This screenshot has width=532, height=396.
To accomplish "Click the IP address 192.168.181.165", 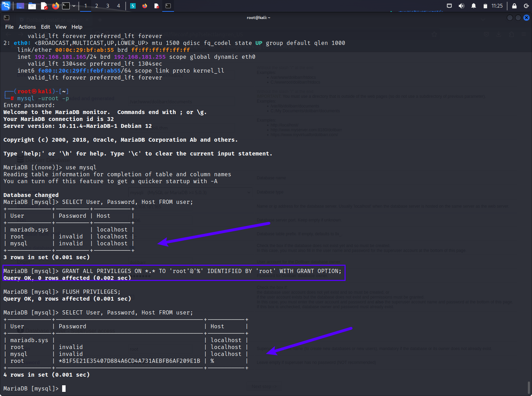I will click(x=60, y=57).
